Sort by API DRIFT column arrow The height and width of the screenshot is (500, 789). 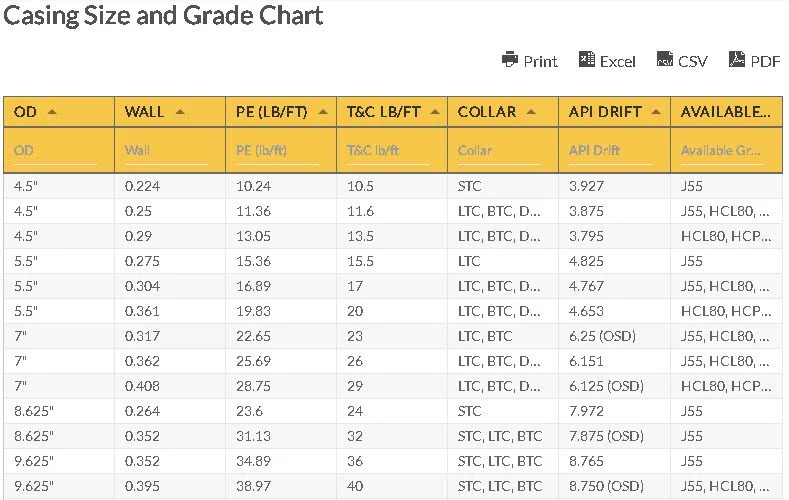(x=657, y=112)
